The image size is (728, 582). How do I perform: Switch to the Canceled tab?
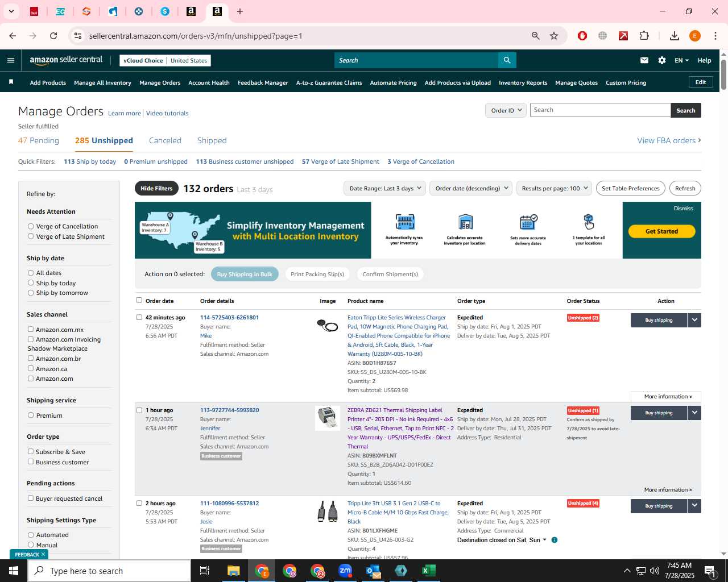tap(165, 140)
